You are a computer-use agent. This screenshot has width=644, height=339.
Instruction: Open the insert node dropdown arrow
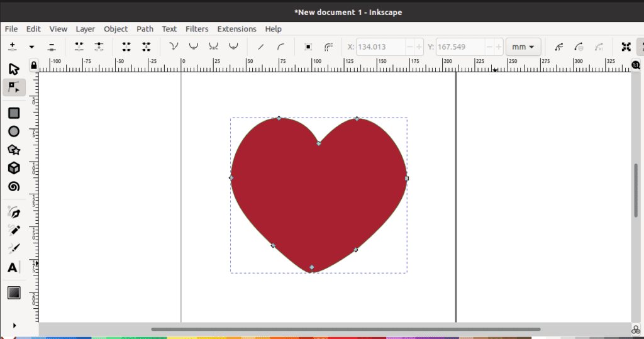tap(31, 47)
